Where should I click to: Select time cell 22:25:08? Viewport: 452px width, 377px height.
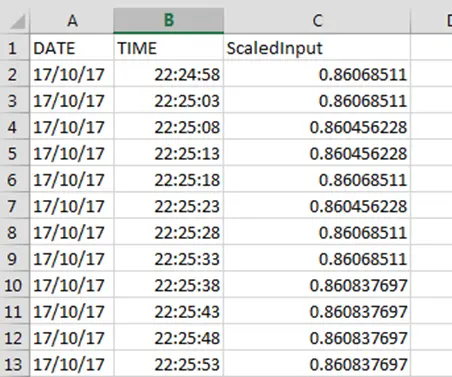point(169,127)
